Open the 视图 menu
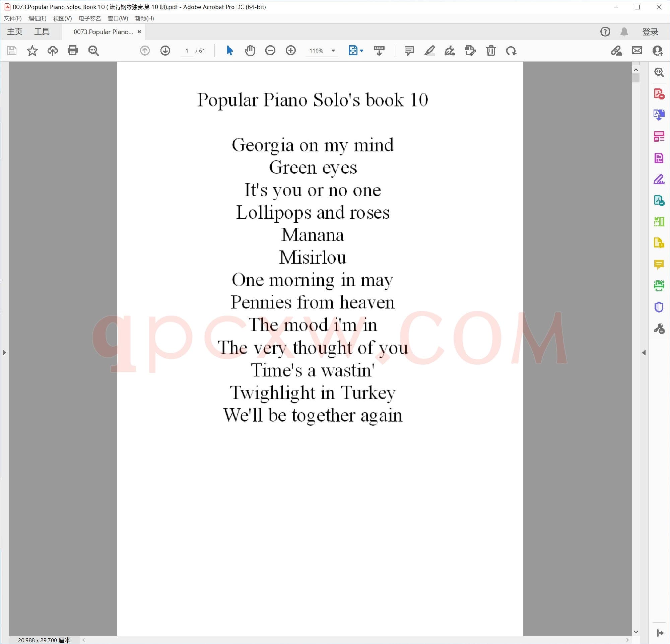The height and width of the screenshot is (644, 670). tap(62, 18)
